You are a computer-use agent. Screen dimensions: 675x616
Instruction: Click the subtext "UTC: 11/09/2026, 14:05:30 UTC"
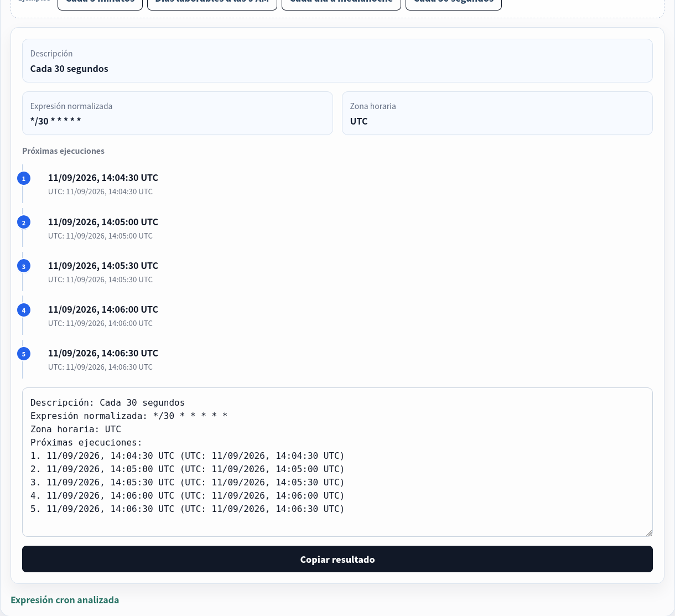pos(100,279)
